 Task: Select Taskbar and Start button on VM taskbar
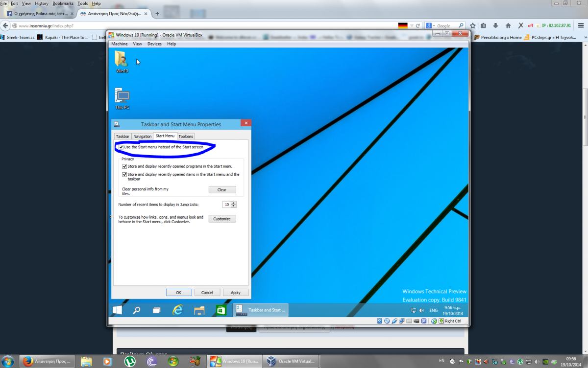(x=261, y=310)
